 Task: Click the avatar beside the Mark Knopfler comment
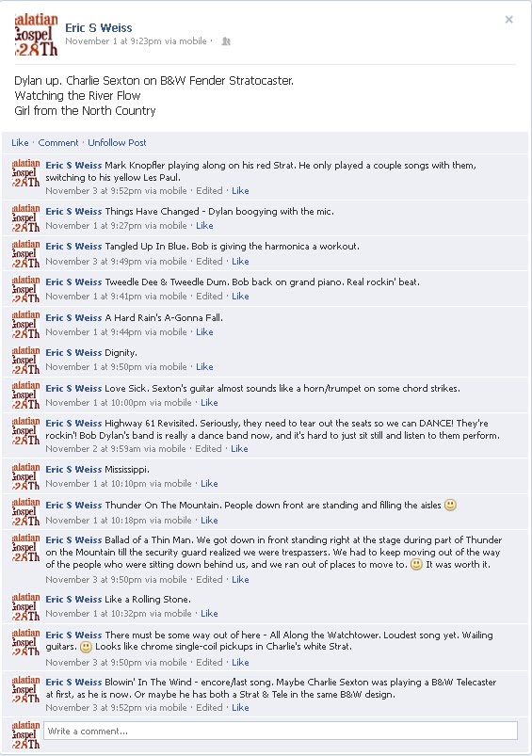click(x=26, y=172)
